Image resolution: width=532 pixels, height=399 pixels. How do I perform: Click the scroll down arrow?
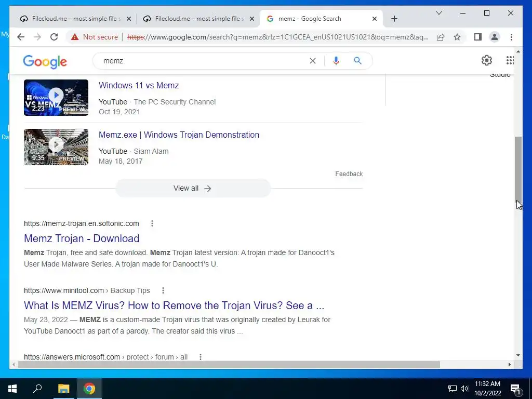point(518,355)
